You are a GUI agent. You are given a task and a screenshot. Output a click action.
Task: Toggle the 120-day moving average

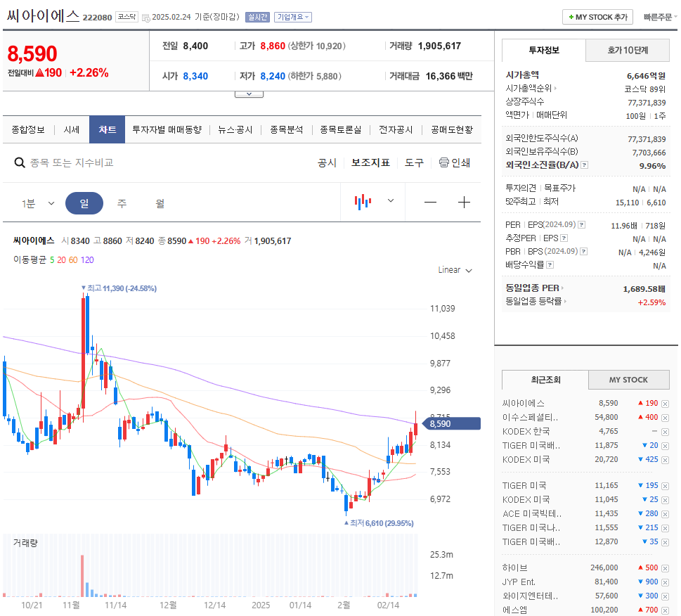coord(86,260)
